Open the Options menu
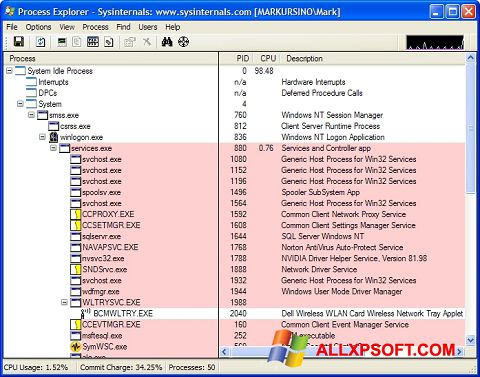The height and width of the screenshot is (377, 480). tap(38, 27)
